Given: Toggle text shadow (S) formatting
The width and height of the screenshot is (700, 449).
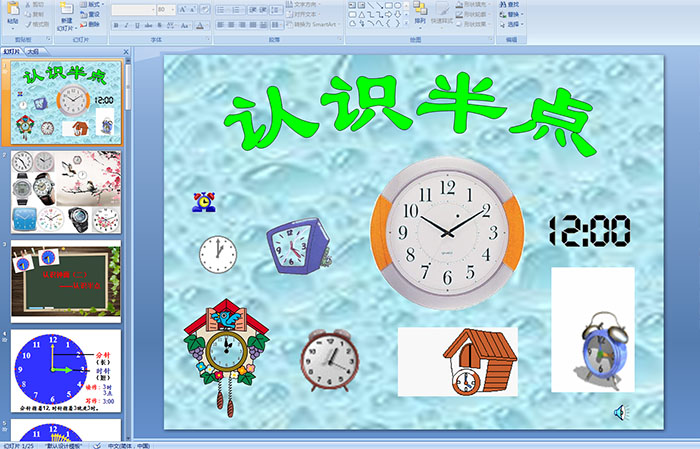Looking at the screenshot, I should (x=159, y=25).
